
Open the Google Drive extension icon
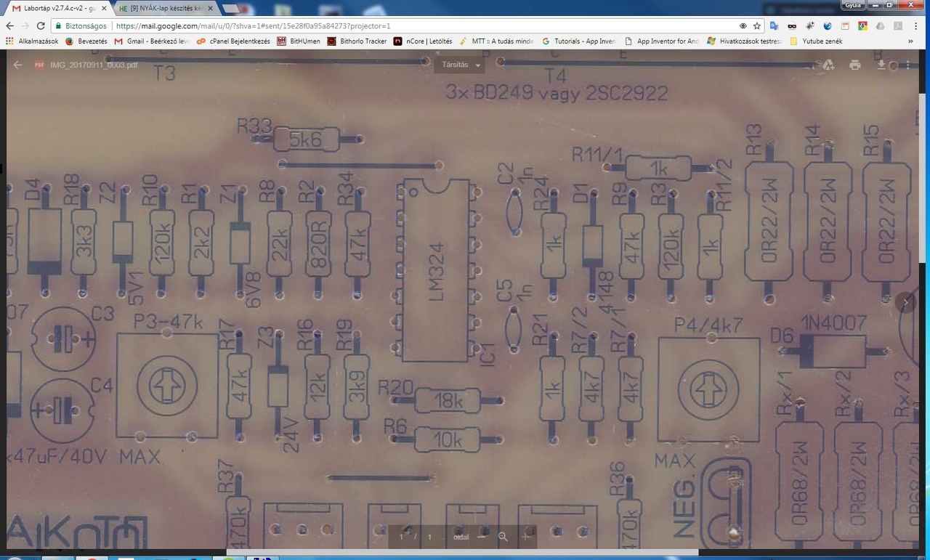pyautogui.click(x=881, y=25)
